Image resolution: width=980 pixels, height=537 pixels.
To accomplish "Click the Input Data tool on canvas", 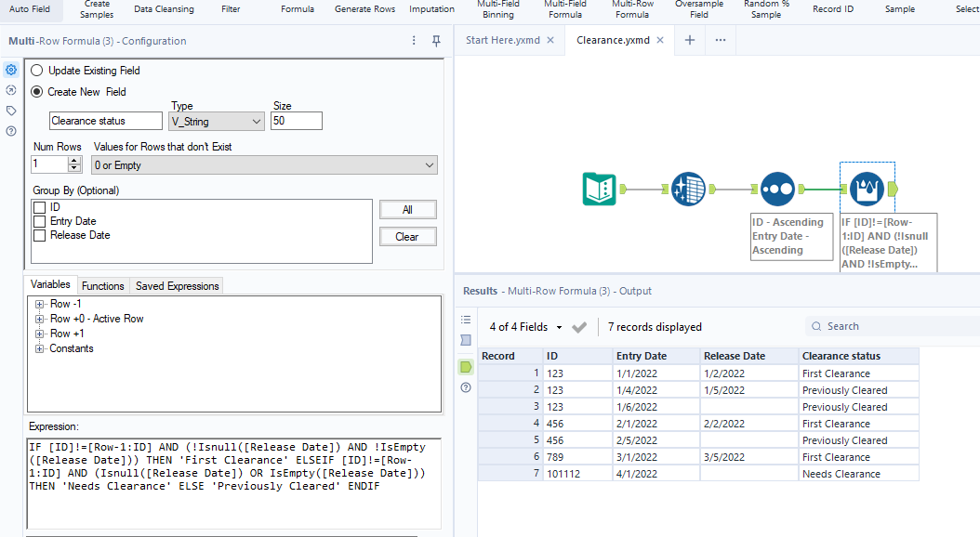I will coord(599,189).
